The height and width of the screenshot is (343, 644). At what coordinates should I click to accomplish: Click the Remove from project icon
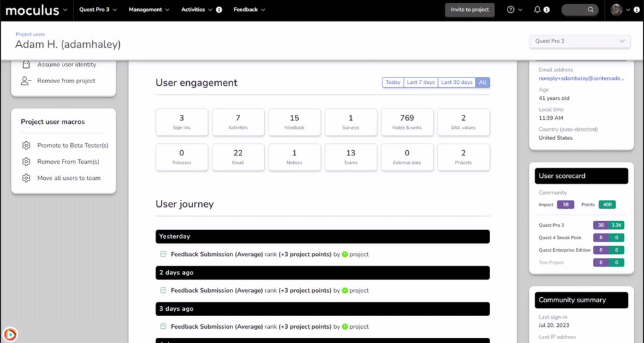(26, 81)
